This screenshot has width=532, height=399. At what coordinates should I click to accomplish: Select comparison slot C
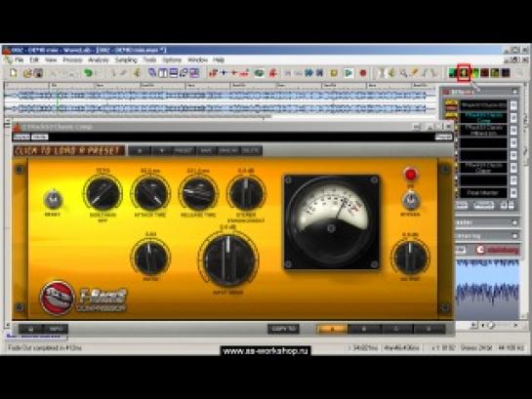(x=396, y=329)
